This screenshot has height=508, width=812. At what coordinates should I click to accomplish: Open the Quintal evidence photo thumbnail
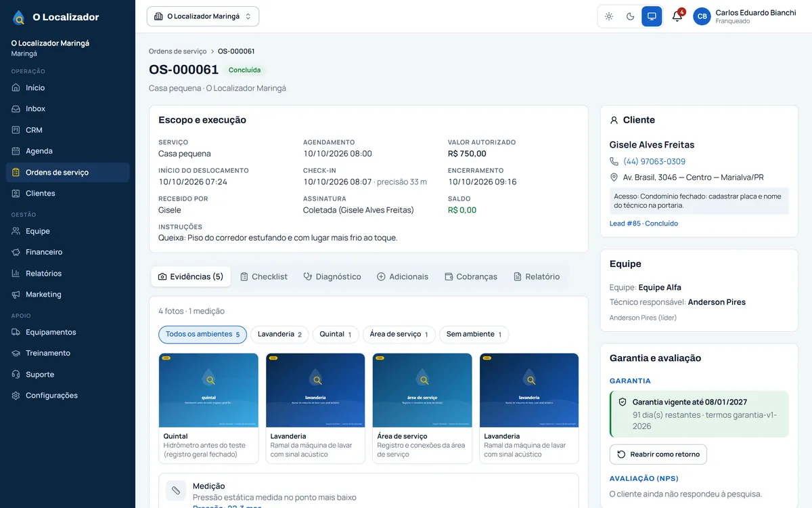click(x=208, y=390)
